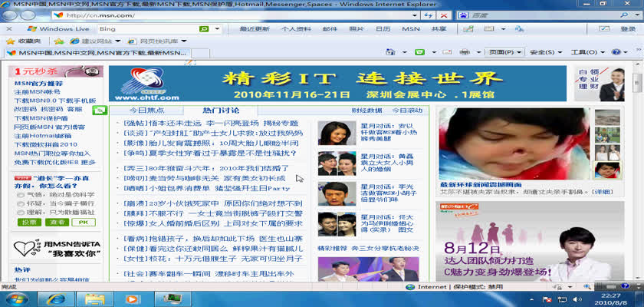Click the volume speaker icon in system tray
Screen dimensions: 644x307
click(x=576, y=299)
